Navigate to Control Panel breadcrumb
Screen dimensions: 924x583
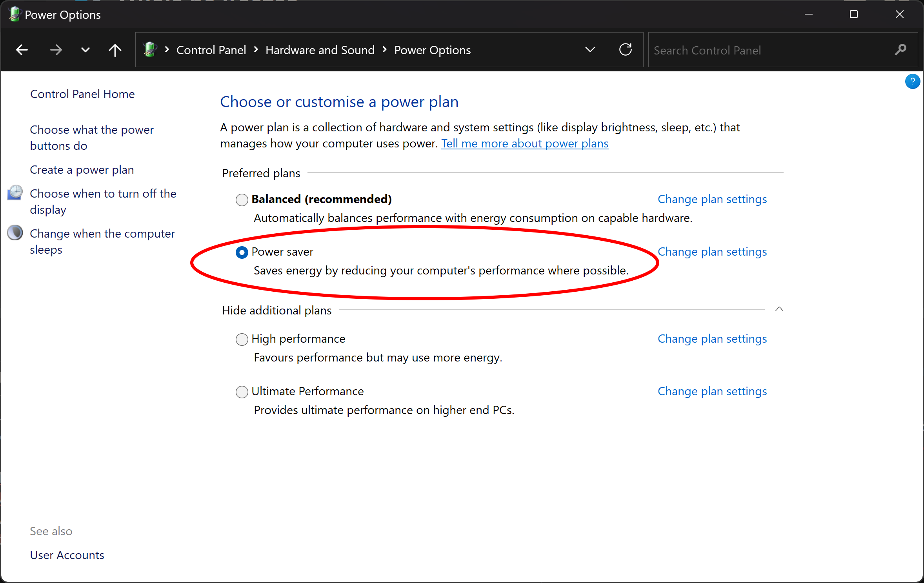pos(211,50)
